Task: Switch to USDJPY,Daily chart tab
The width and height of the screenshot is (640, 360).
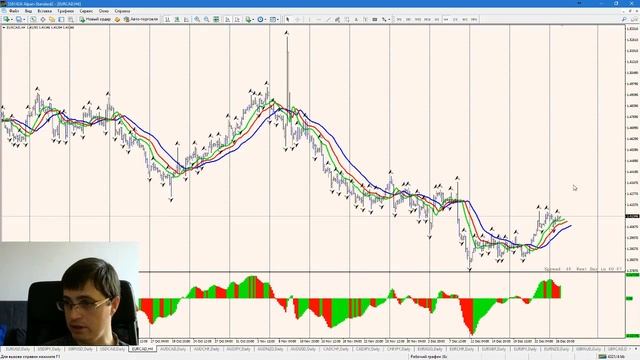Action: click(49, 349)
